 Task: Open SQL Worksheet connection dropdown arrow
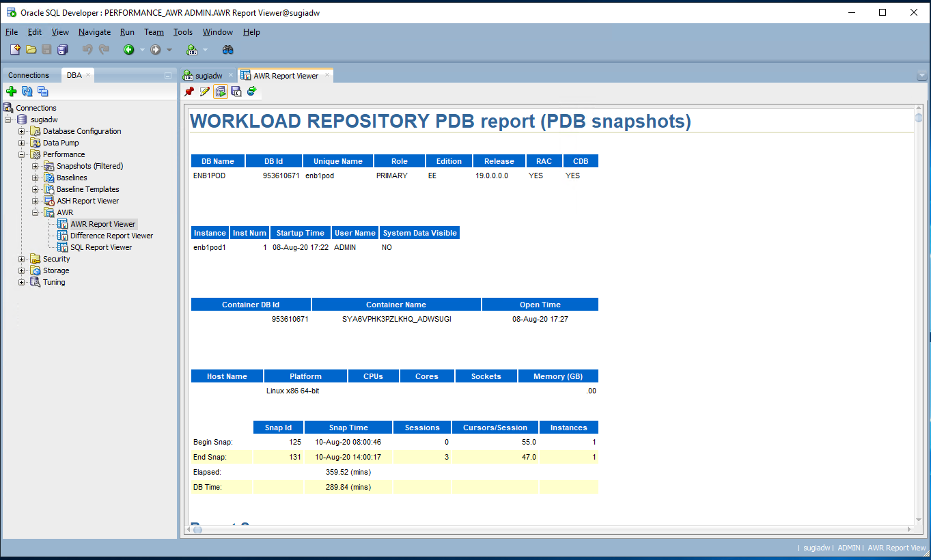coord(205,50)
